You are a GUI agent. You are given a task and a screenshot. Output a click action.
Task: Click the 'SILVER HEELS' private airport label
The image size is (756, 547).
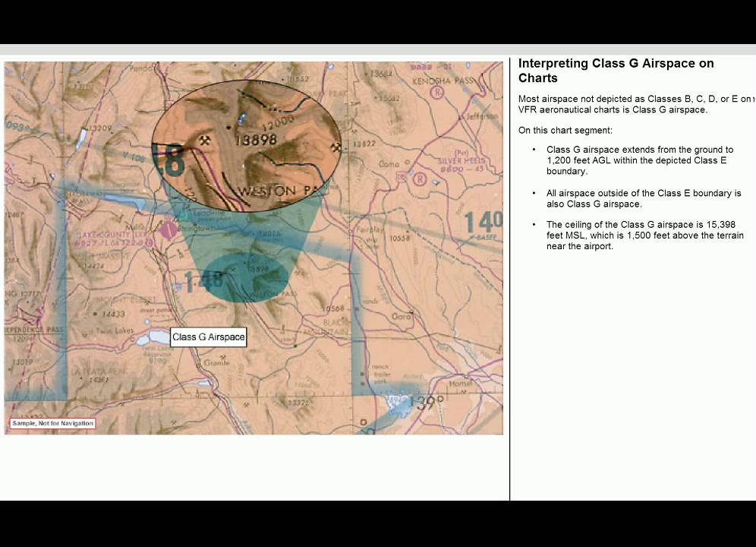tap(462, 161)
